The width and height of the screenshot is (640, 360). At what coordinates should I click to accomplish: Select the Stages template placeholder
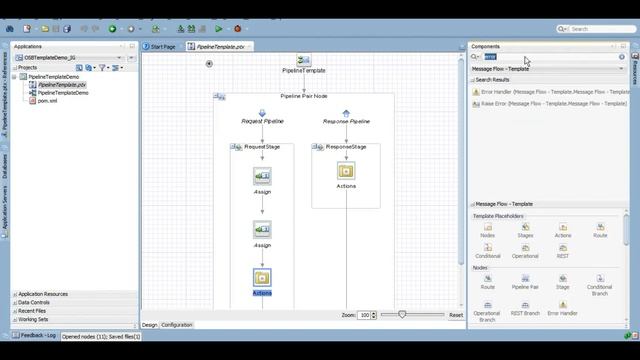coord(525,231)
